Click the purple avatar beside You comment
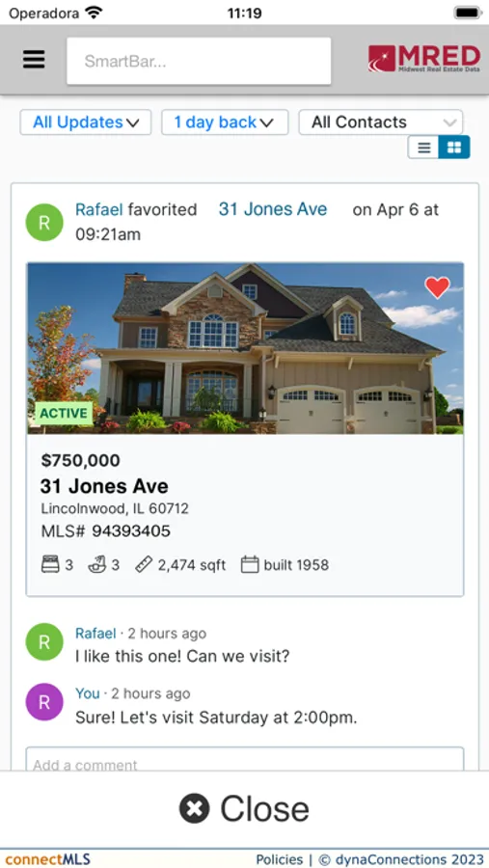489x868 pixels. pos(44,702)
